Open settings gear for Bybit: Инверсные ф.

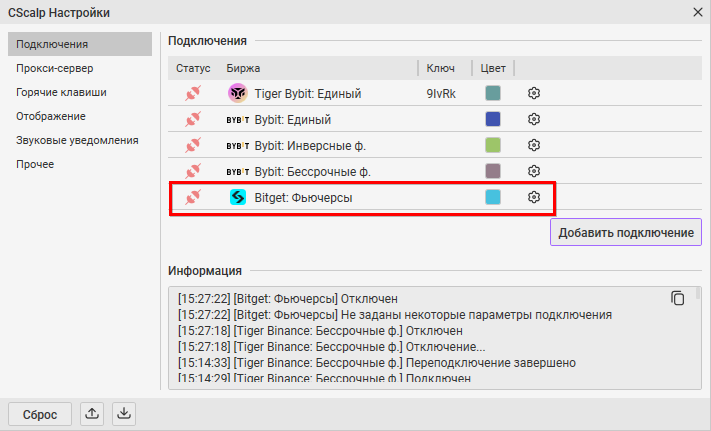point(534,145)
